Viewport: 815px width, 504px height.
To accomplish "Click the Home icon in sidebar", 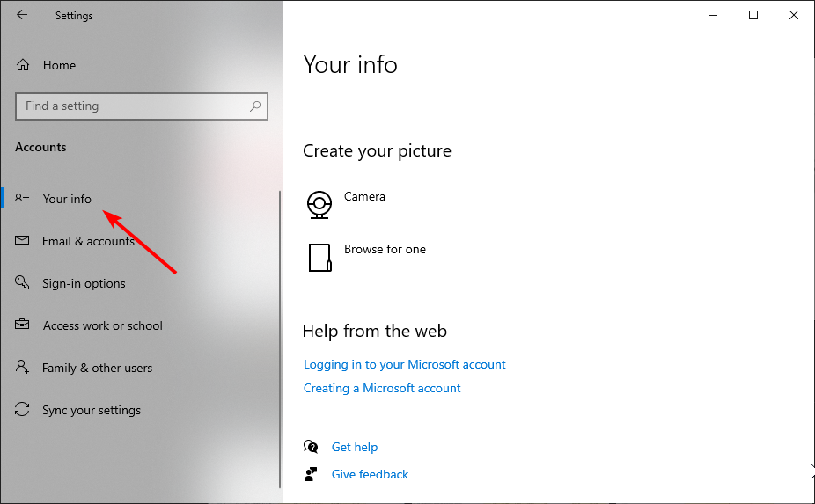I will 23,65.
